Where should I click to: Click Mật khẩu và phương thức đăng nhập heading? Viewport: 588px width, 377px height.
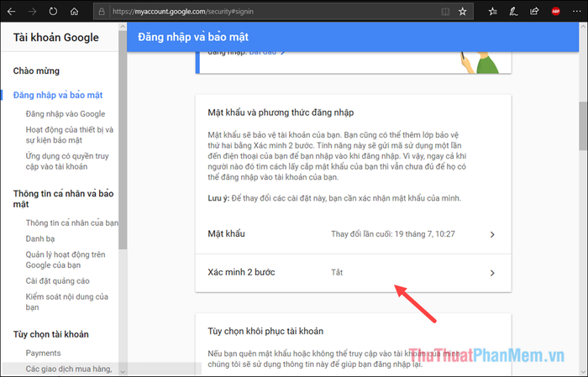click(281, 113)
